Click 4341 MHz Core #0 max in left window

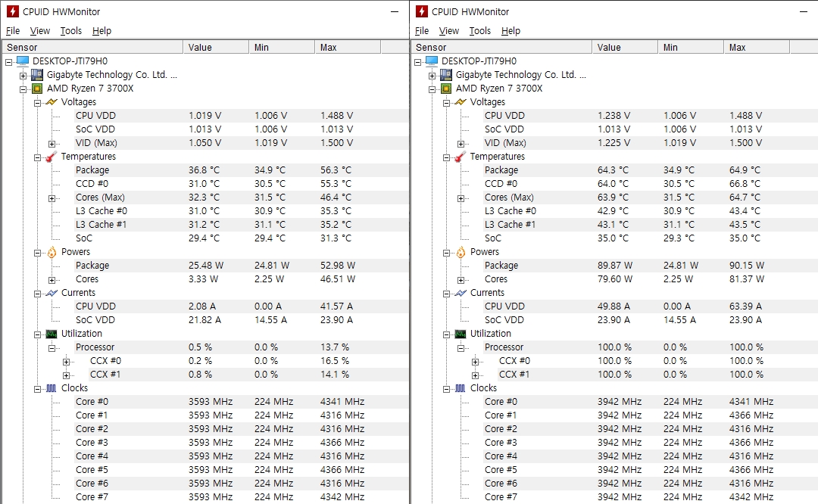(342, 402)
